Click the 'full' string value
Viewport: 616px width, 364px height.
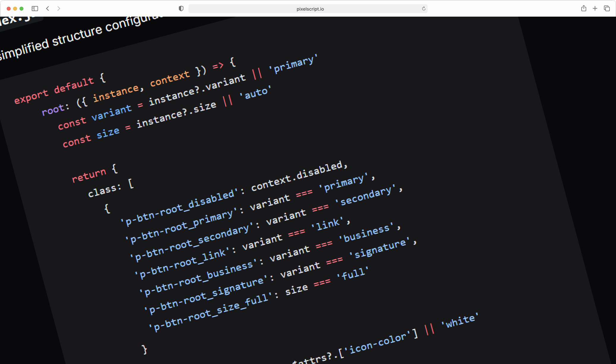click(x=353, y=273)
